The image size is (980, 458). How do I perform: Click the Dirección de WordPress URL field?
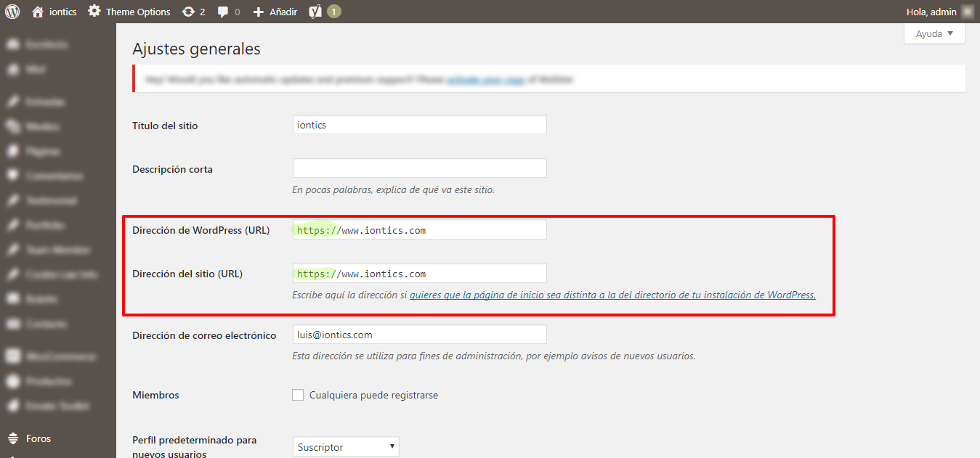click(419, 230)
